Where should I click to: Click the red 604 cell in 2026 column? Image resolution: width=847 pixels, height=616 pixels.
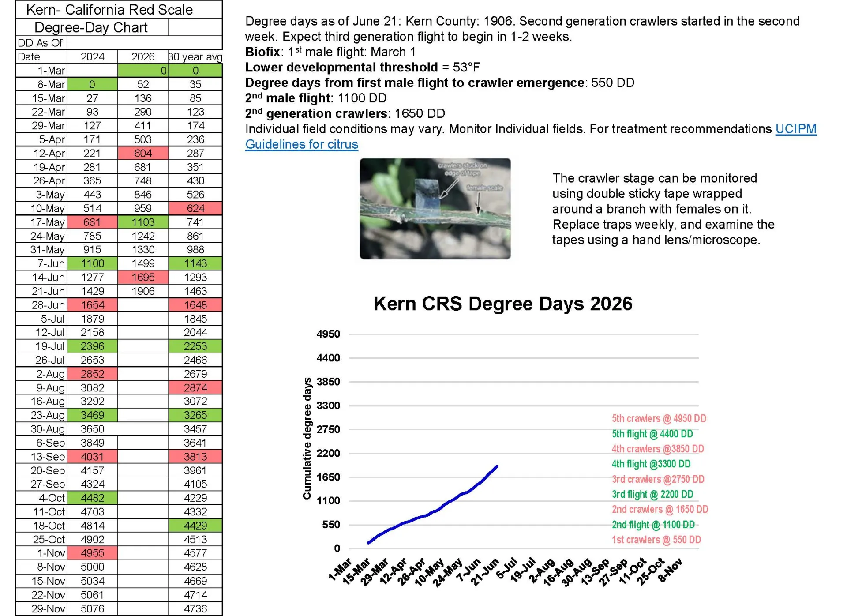143,153
